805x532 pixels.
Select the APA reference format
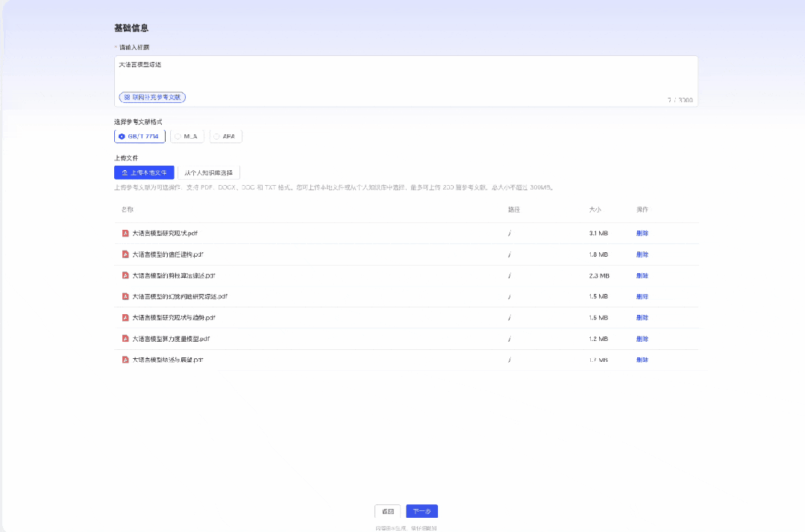226,136
